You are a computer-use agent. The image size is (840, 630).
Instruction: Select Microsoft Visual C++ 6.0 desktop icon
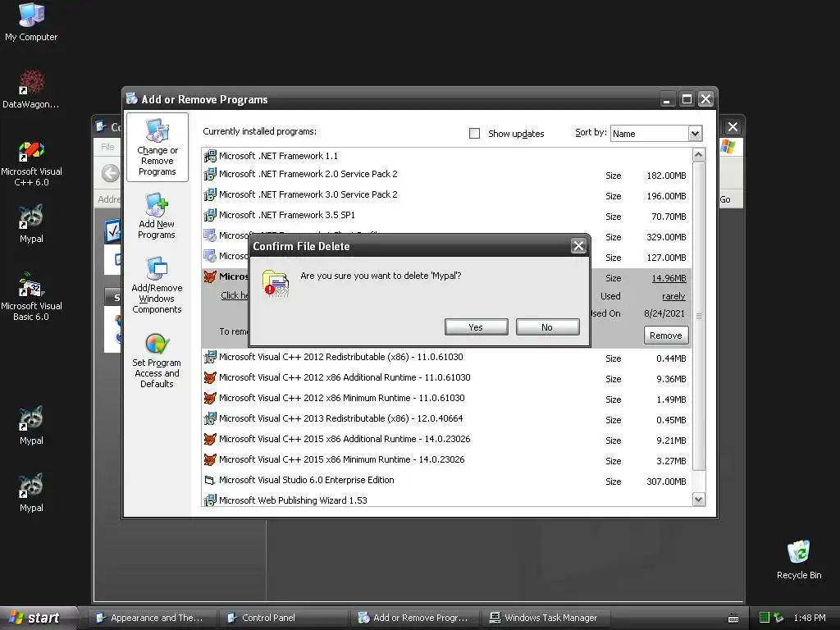tap(31, 163)
